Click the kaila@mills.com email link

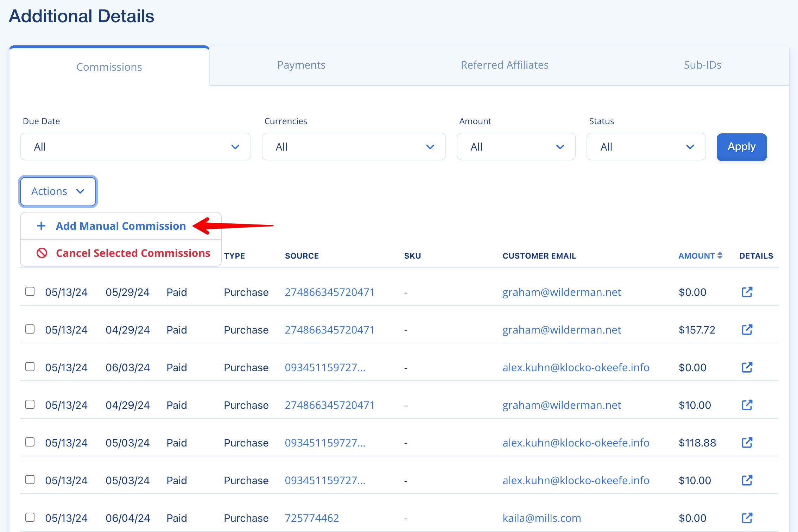[x=541, y=518]
